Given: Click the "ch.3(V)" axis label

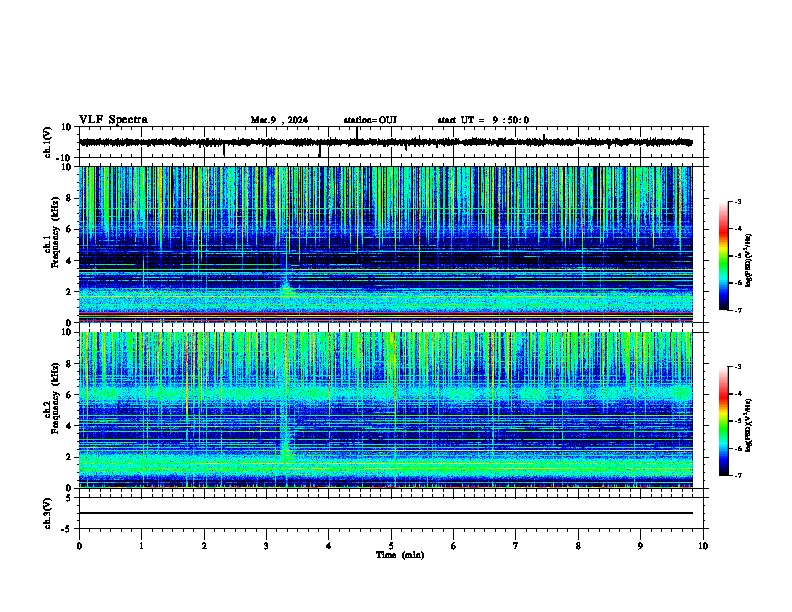Looking at the screenshot, I should [48, 513].
